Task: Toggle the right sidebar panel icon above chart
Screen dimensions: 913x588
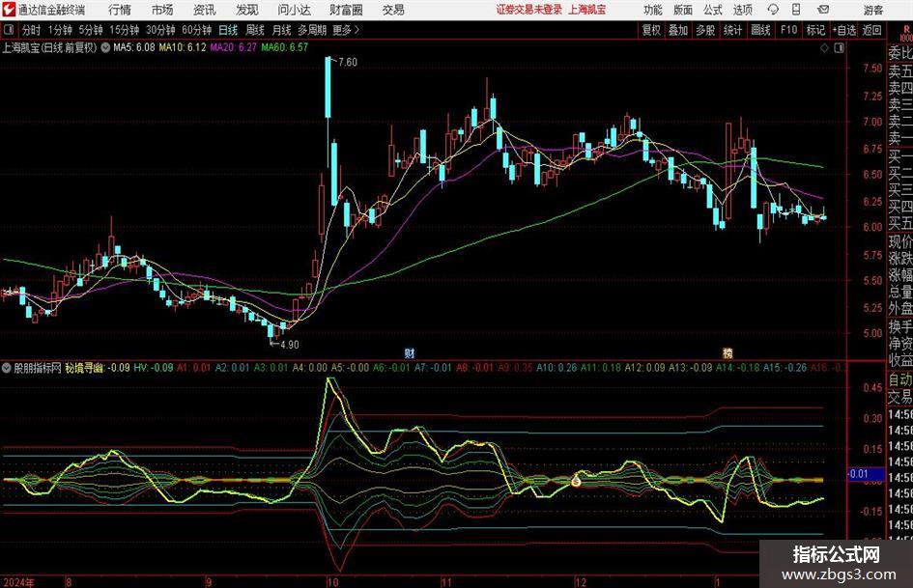Action: tap(839, 48)
